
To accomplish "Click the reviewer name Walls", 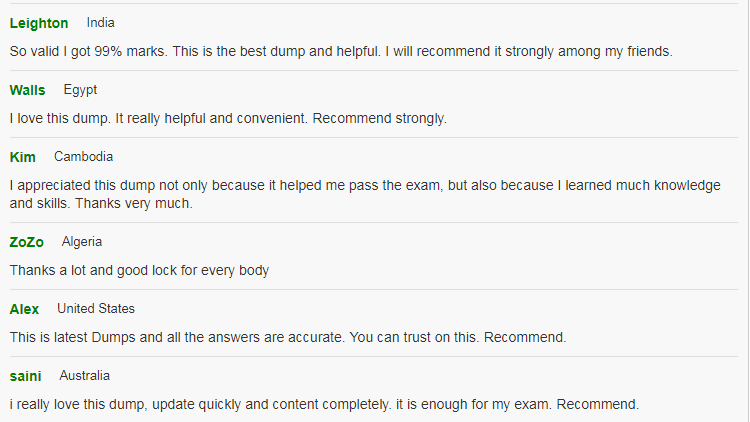I will 27,90.
